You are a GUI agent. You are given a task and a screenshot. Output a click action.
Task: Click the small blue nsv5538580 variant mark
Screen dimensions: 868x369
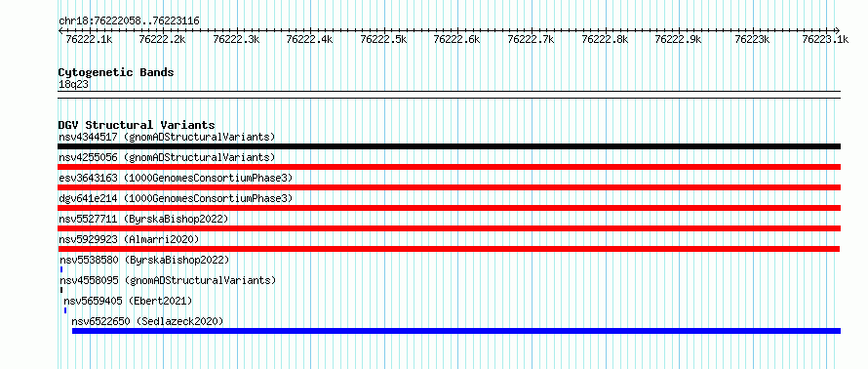[x=61, y=269]
